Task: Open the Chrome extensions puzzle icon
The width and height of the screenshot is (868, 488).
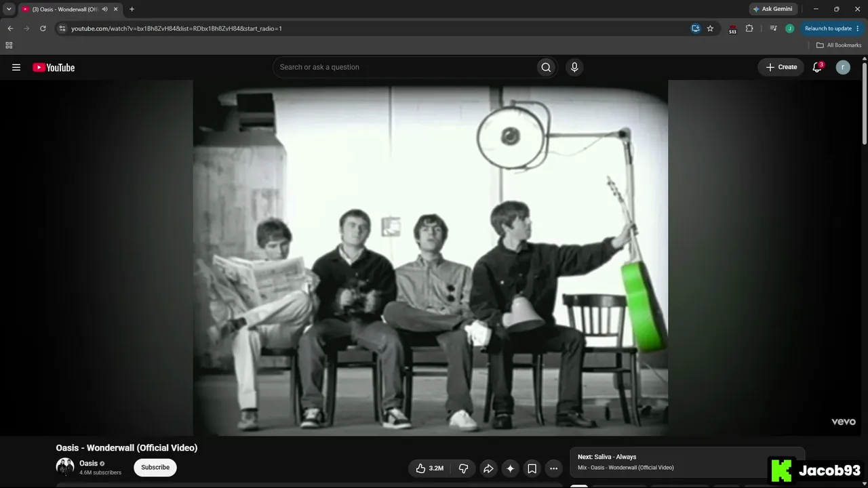Action: (x=749, y=28)
